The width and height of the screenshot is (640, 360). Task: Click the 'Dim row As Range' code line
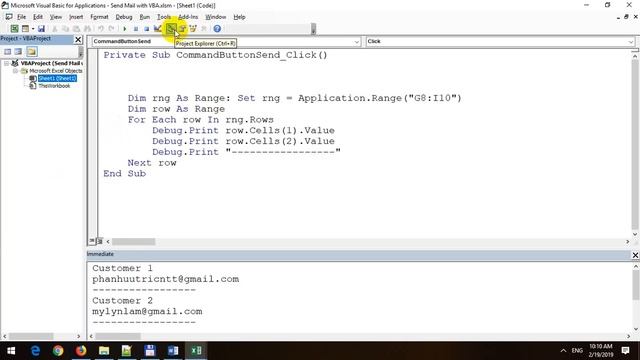pos(176,109)
